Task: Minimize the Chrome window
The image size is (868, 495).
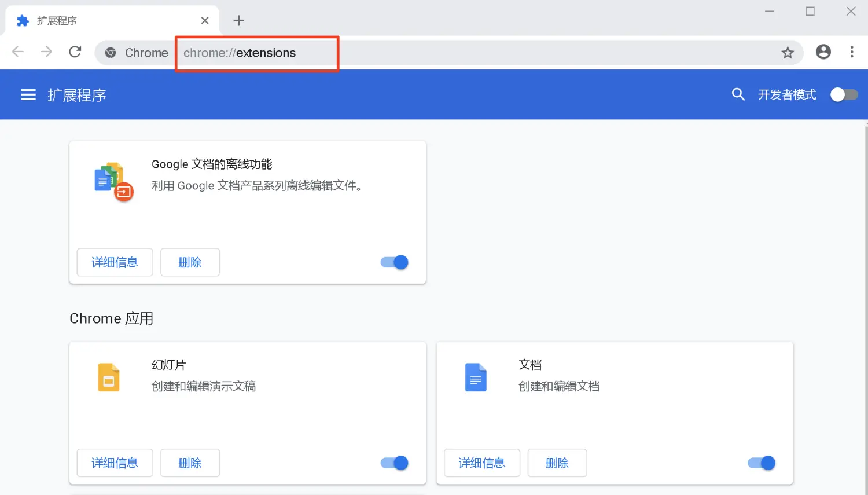Action: tap(770, 11)
